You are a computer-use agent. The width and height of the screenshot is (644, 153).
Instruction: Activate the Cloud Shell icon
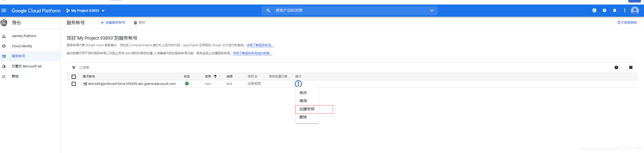point(594,10)
